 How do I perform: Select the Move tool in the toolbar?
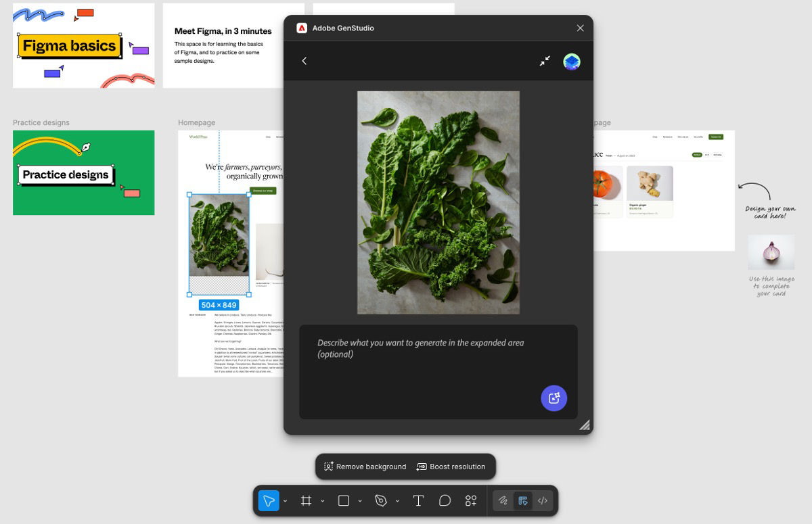point(269,500)
